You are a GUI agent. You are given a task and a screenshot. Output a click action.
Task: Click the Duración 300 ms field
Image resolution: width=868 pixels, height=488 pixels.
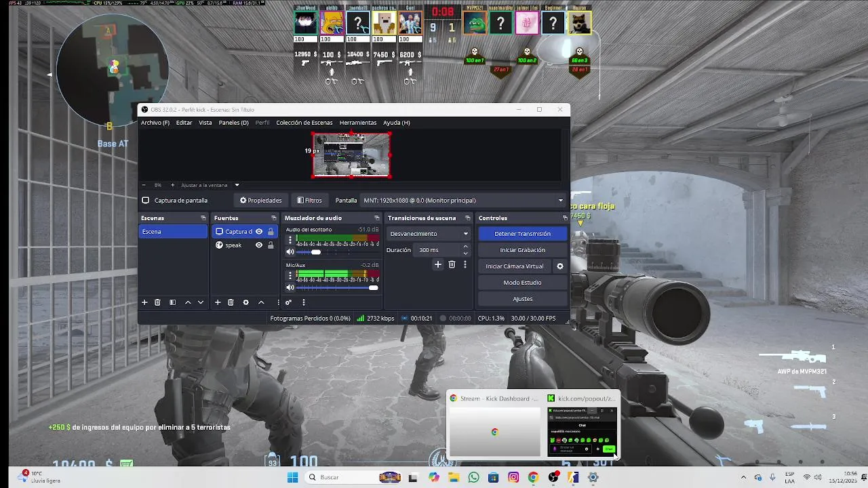[x=437, y=250]
